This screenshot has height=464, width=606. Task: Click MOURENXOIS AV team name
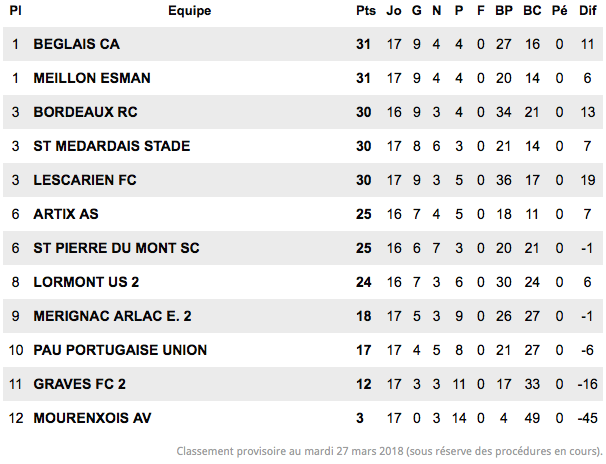coord(92,418)
